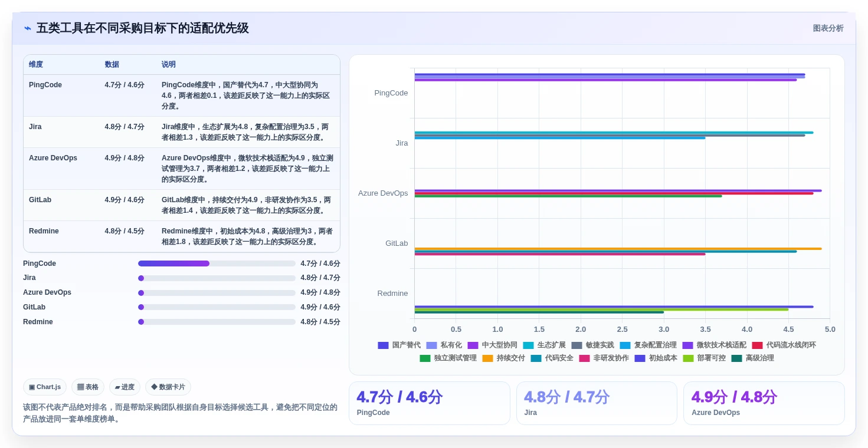Click Redmine table cell 4.8分 / 4.5分
The image size is (868, 448).
[x=125, y=231]
